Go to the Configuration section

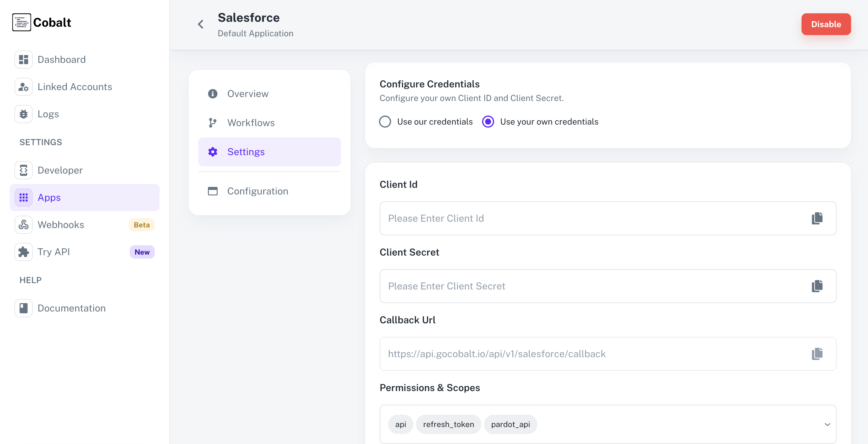coord(257,191)
